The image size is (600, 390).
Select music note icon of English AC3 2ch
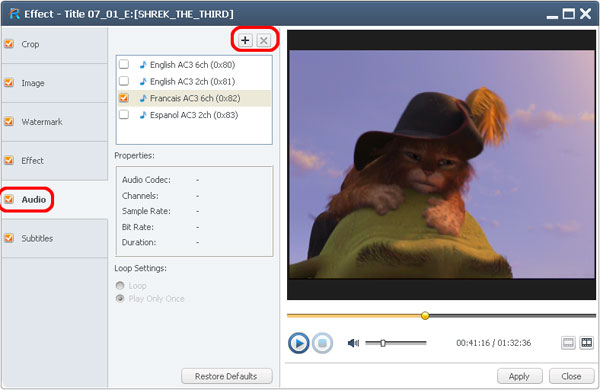pyautogui.click(x=143, y=82)
